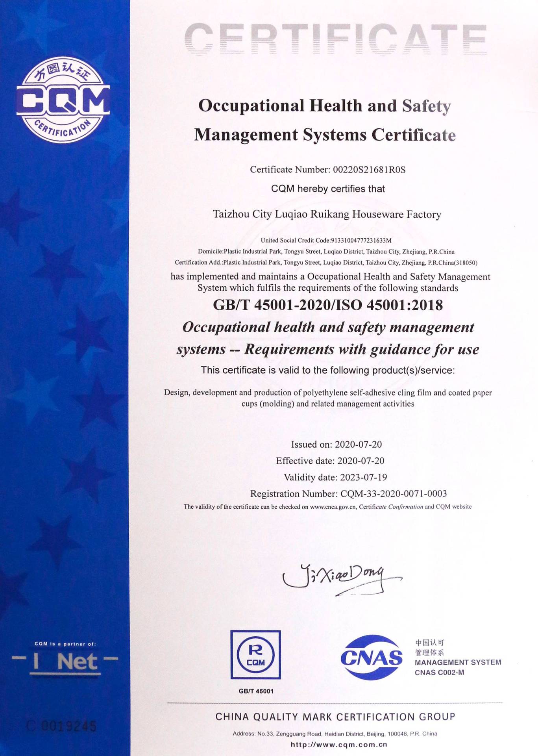
Task: Click the CQM certification logo
Action: (63, 100)
